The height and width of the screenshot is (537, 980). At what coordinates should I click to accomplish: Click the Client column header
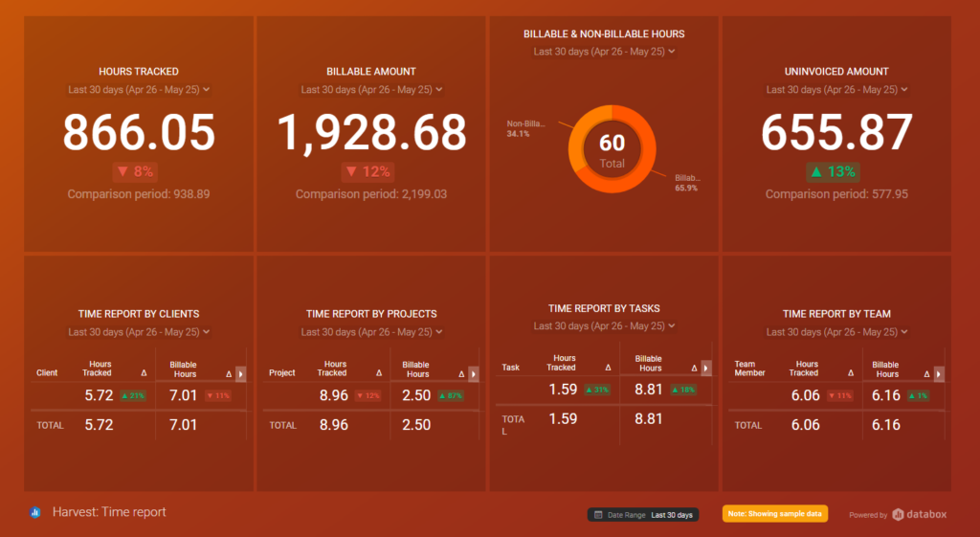[47, 373]
